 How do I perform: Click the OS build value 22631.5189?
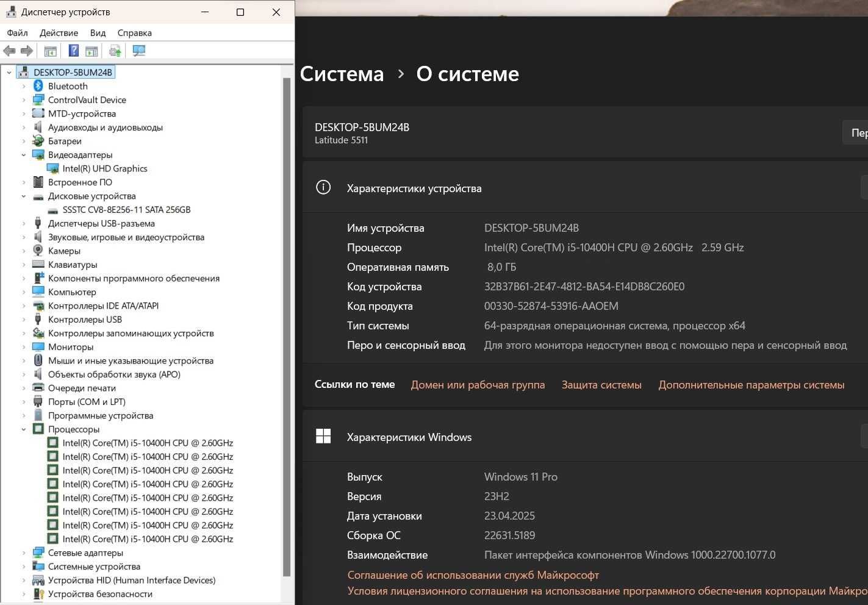(509, 535)
